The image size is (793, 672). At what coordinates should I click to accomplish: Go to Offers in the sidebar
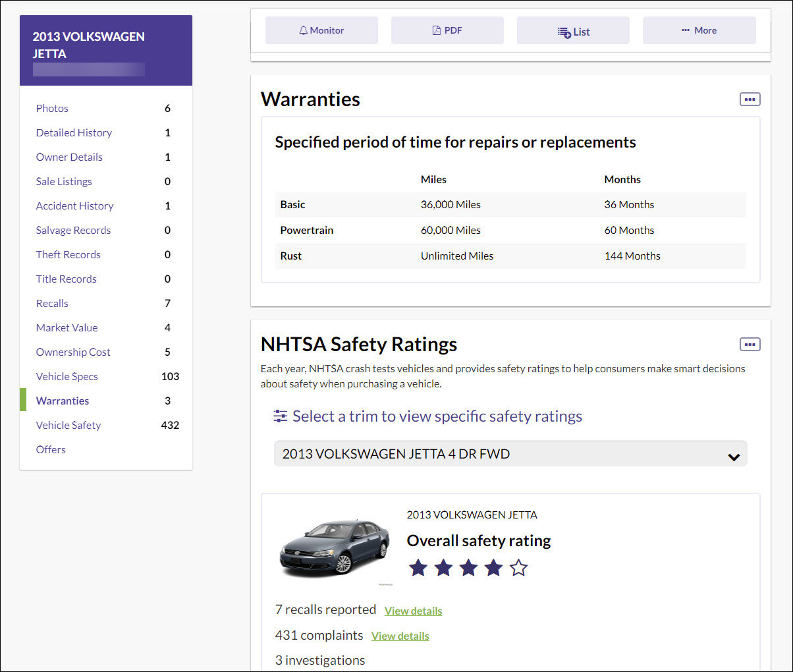pos(51,449)
